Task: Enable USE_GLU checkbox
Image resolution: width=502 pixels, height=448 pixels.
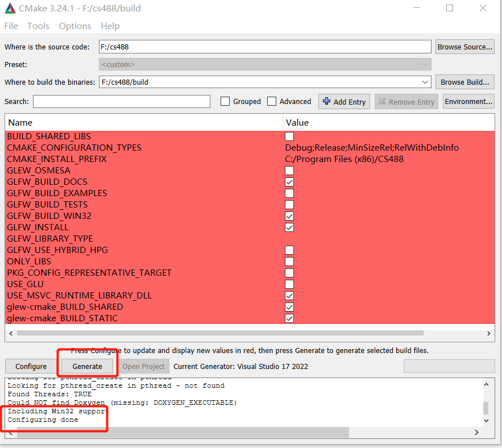Action: (289, 284)
